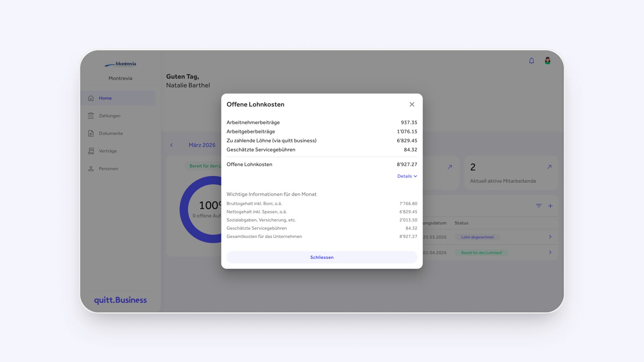Open the filter icon above table
The image size is (644, 362).
pyautogui.click(x=539, y=206)
